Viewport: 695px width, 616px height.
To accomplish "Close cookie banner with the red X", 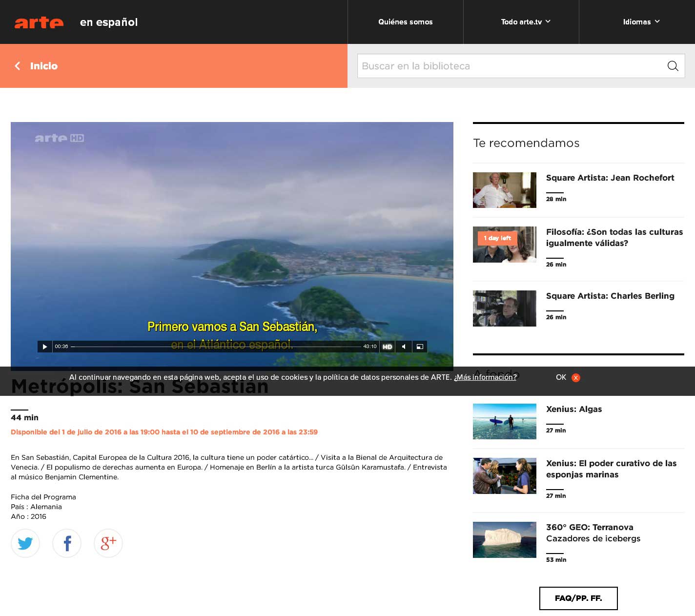I will [576, 378].
